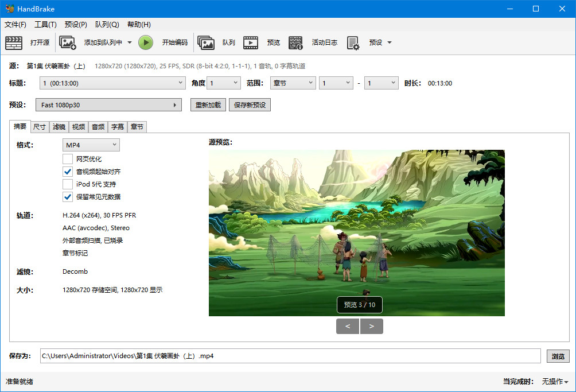This screenshot has height=392, width=576.
Task: Click the 开始编码 toolbar label
Action: 175,42
